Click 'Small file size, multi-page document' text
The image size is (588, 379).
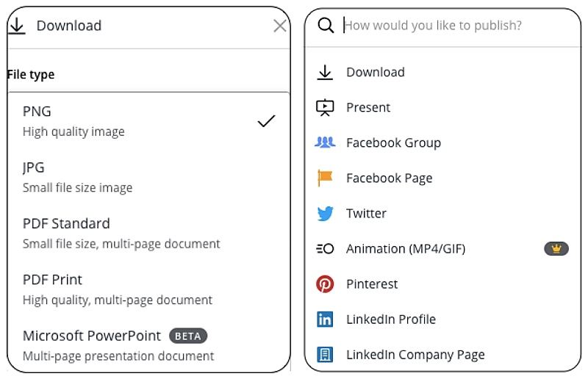121,244
